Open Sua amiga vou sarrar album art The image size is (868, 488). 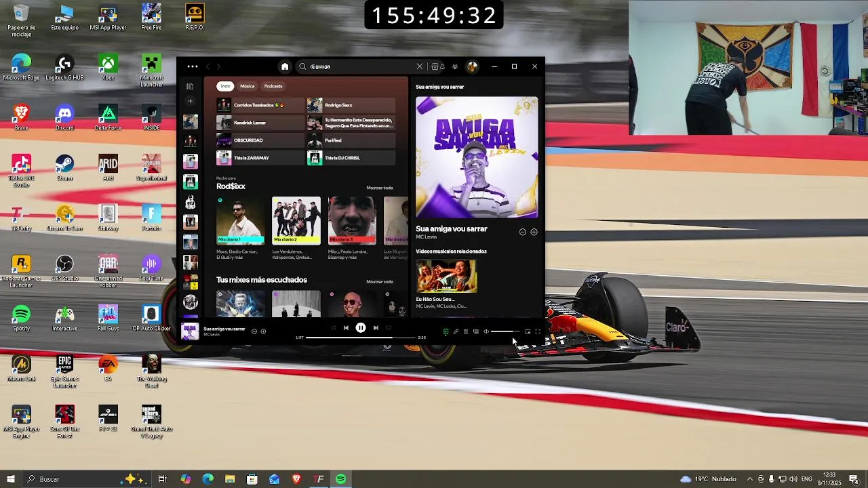[477, 157]
